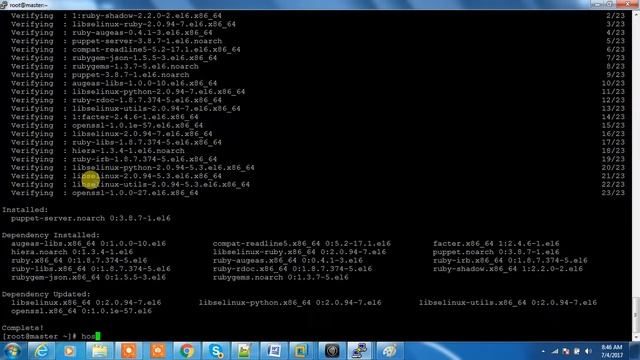Open the Paint palette taskbar icon
640x360 pixels.
(389, 351)
